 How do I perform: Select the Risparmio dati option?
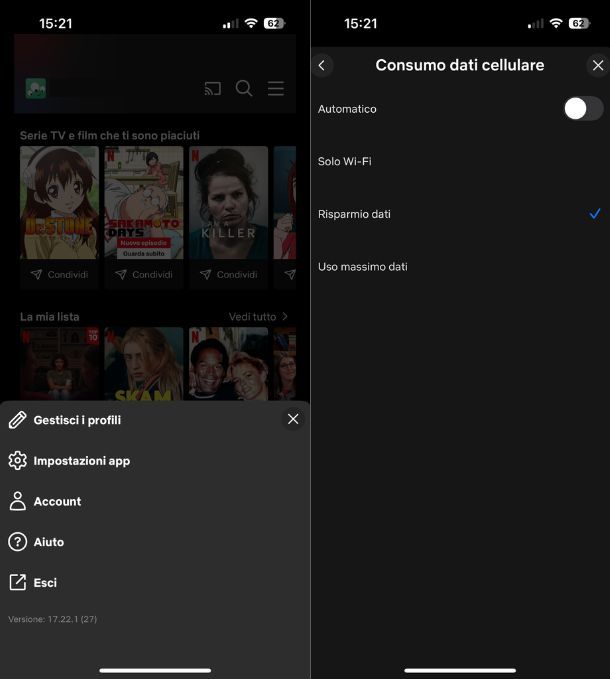click(460, 214)
